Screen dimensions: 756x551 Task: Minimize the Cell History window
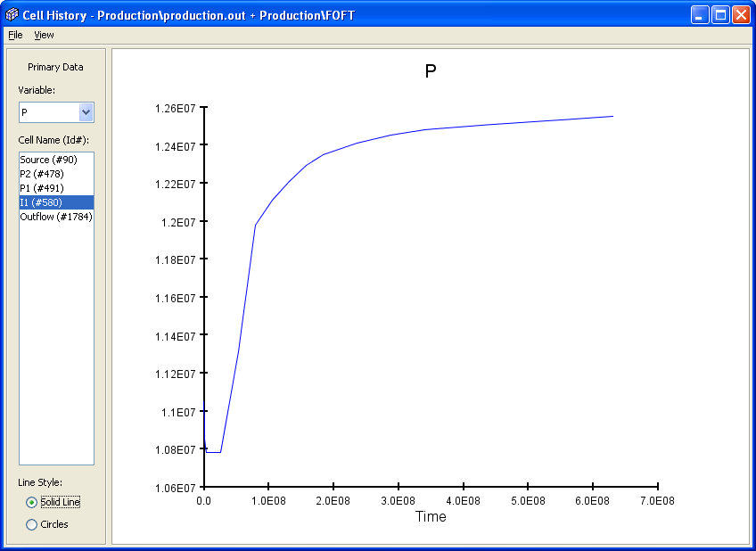point(701,15)
